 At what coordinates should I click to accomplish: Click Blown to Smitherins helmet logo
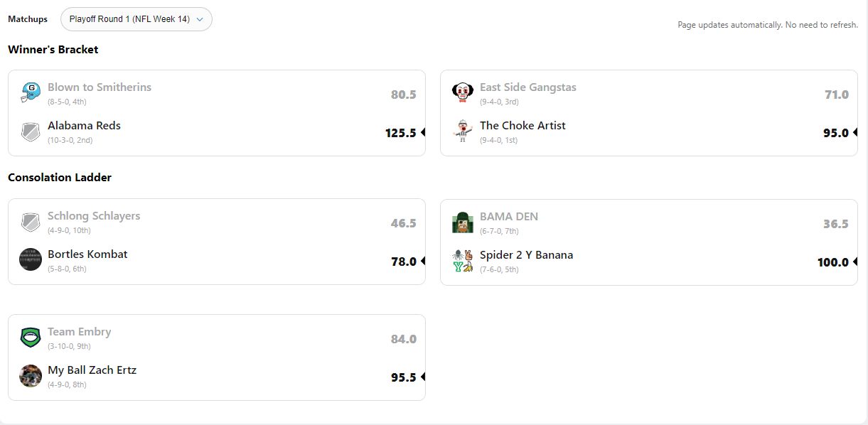tap(31, 92)
